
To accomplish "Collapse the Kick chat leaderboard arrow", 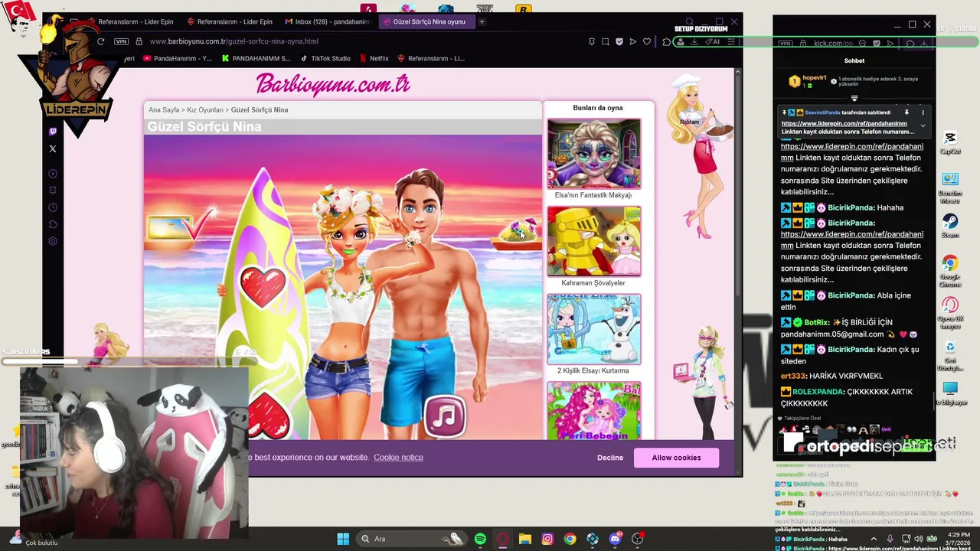I will tap(854, 98).
